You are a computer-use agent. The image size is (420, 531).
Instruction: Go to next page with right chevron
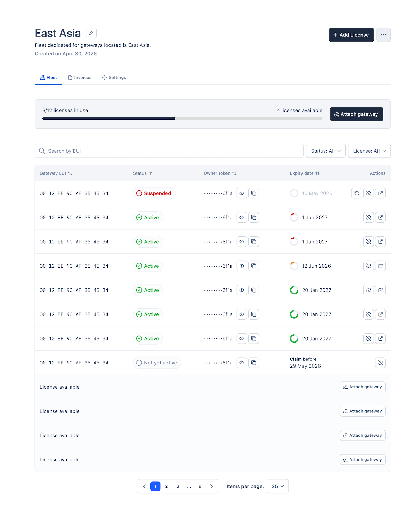click(x=211, y=486)
